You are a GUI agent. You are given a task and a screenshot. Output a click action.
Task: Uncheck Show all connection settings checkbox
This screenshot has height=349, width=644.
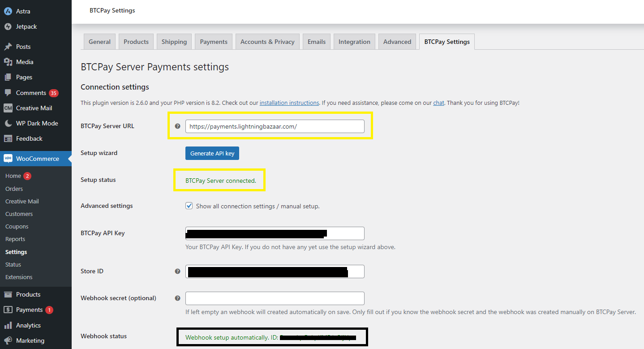click(189, 206)
